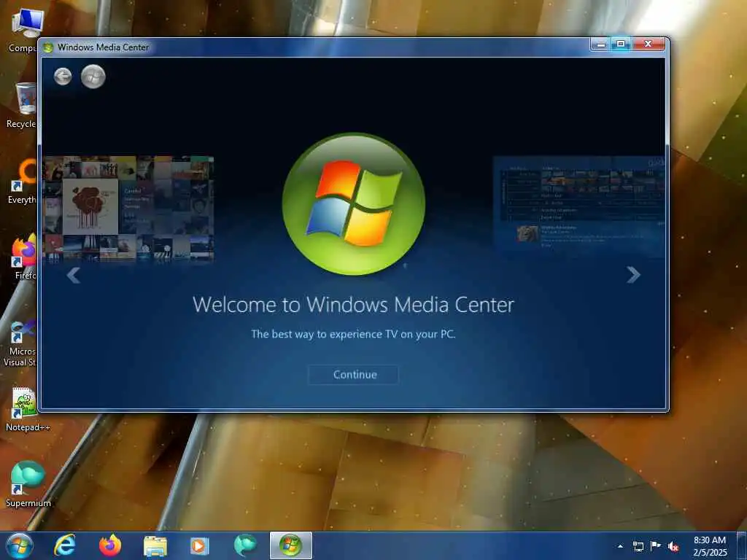Open the Action Center flag icon

[x=656, y=546]
